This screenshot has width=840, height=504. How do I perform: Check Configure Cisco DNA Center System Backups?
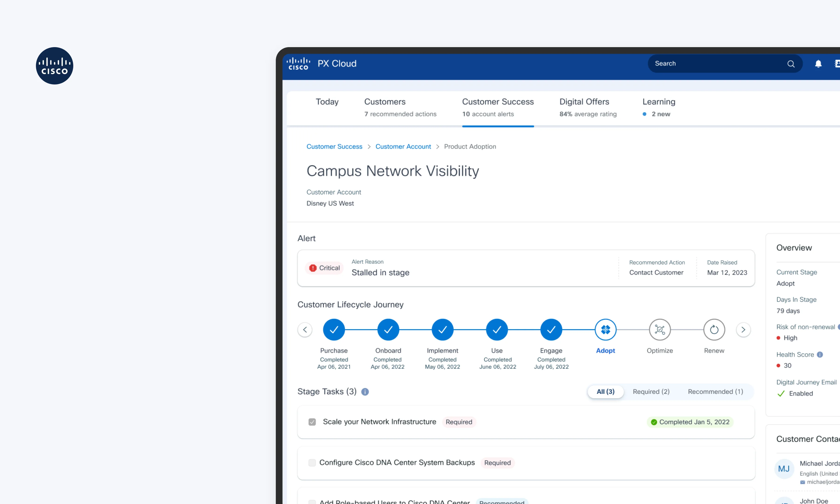(312, 462)
